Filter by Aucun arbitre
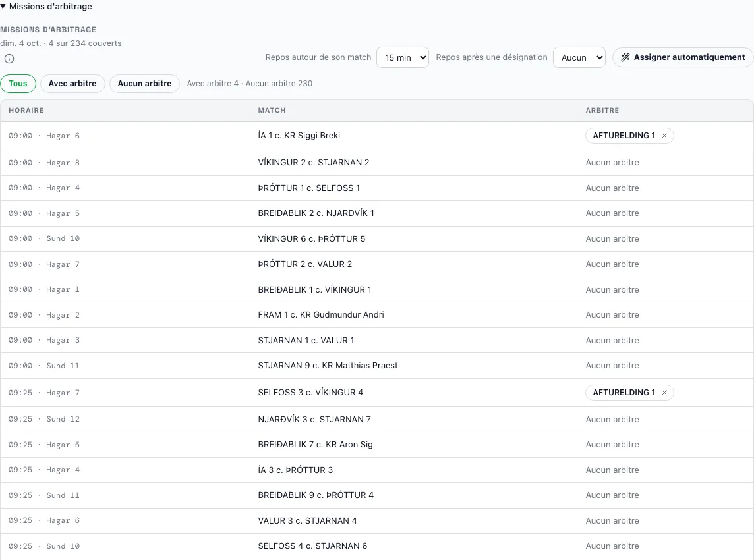 [144, 84]
